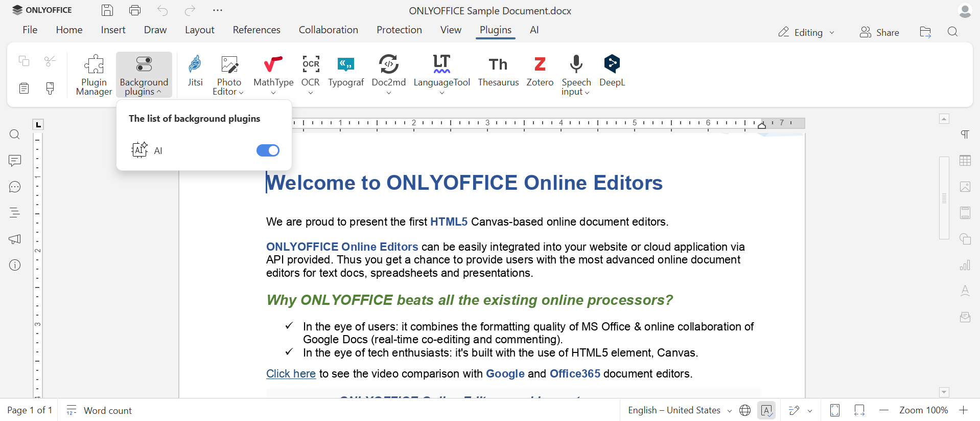Click the search magnifier in the header
This screenshot has width=980, height=421.
[x=952, y=32]
